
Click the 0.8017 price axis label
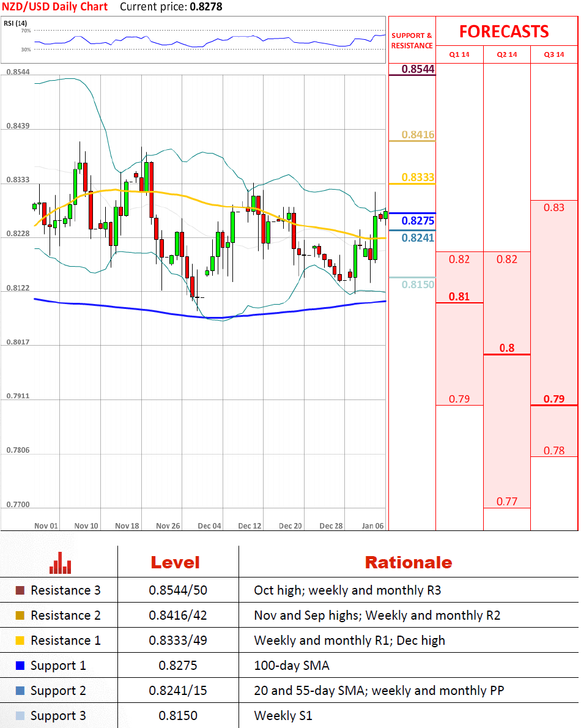(18, 342)
